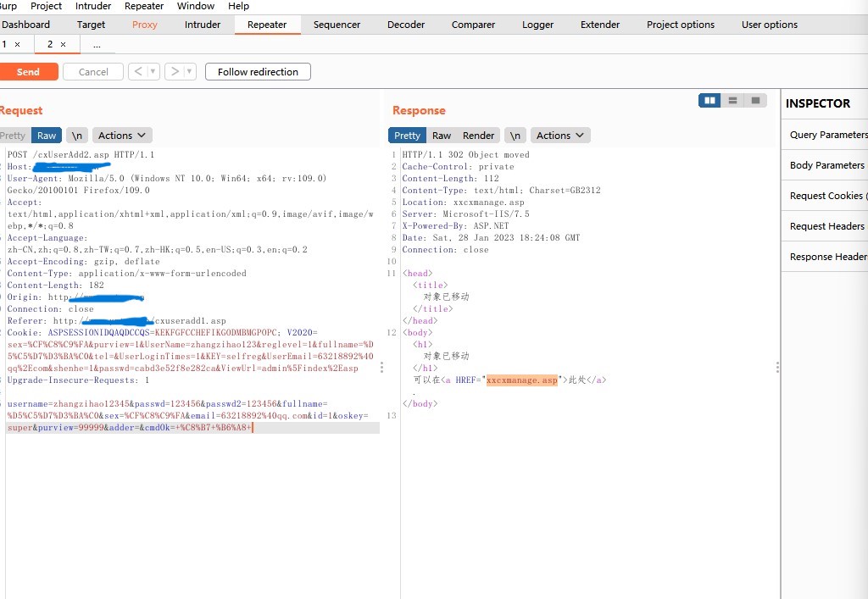Image resolution: width=868 pixels, height=599 pixels.
Task: Open the Help menu
Action: [x=238, y=6]
